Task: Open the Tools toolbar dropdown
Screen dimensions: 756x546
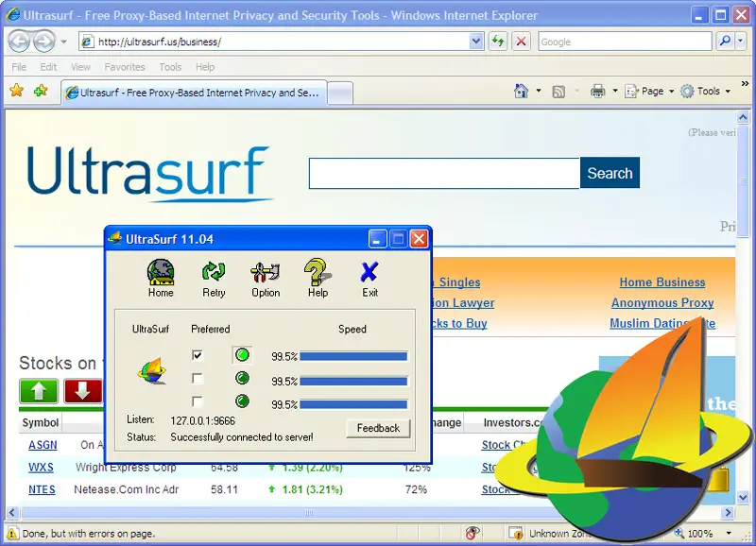Action: click(706, 91)
